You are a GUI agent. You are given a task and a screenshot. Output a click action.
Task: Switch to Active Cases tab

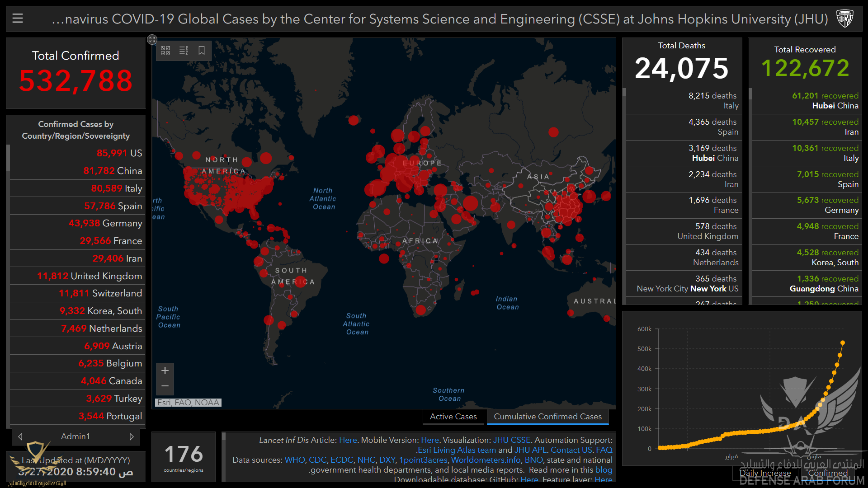453,417
